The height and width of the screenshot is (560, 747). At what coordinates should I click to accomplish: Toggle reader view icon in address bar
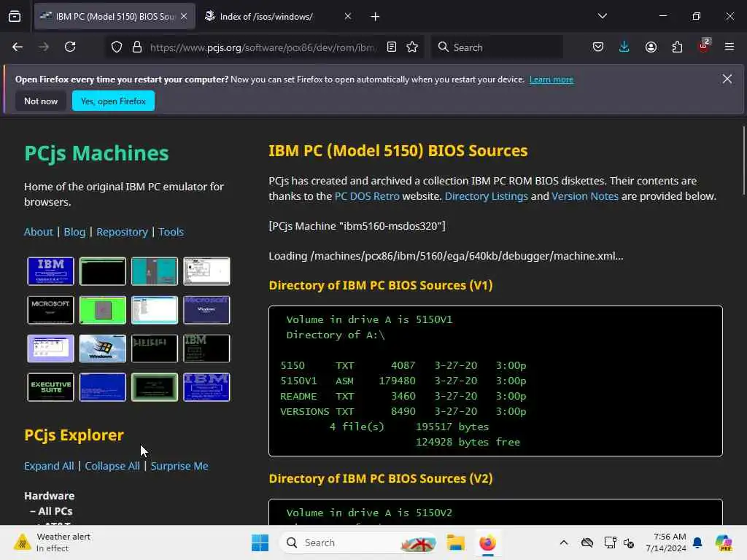[392, 47]
